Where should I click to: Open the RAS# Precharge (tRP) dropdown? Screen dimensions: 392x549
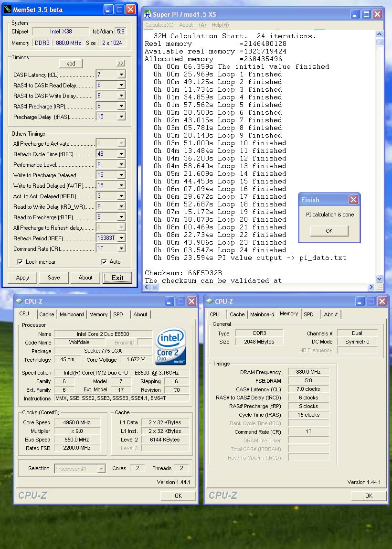pyautogui.click(x=121, y=106)
